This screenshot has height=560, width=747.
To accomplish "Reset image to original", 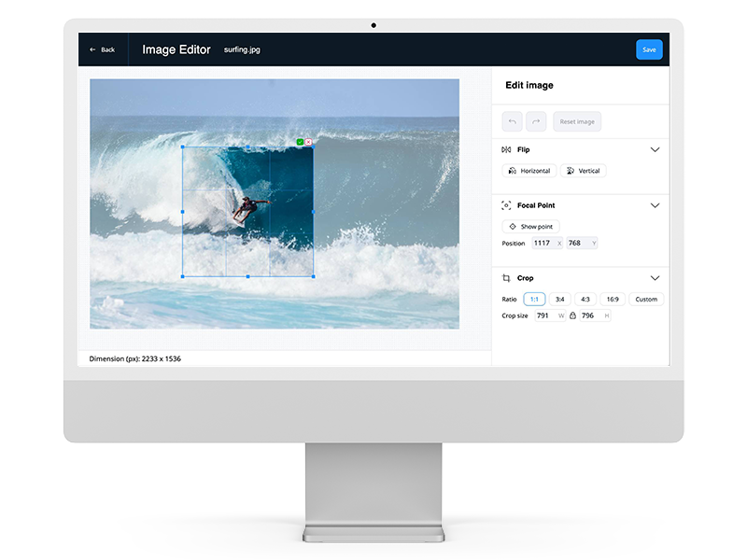I will pos(577,121).
